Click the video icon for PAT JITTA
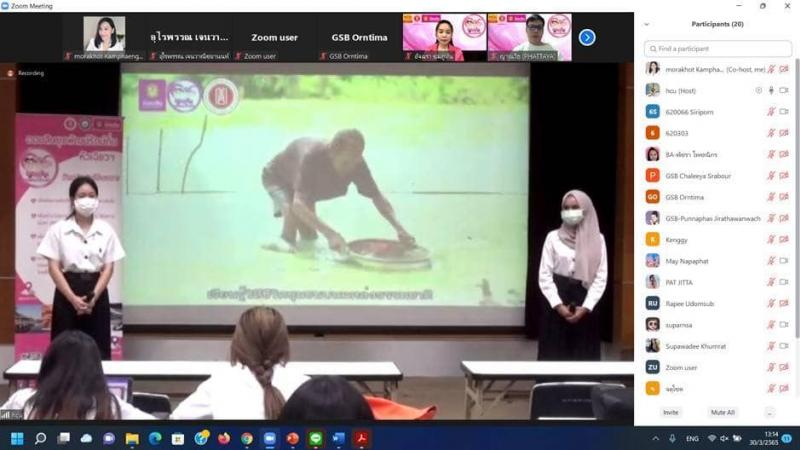Image resolution: width=800 pixels, height=450 pixels. click(x=784, y=282)
